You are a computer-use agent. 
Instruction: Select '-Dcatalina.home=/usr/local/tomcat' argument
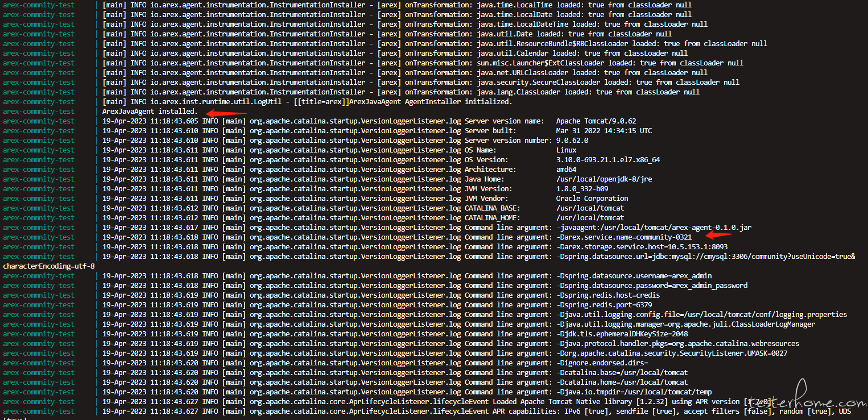[622, 382]
